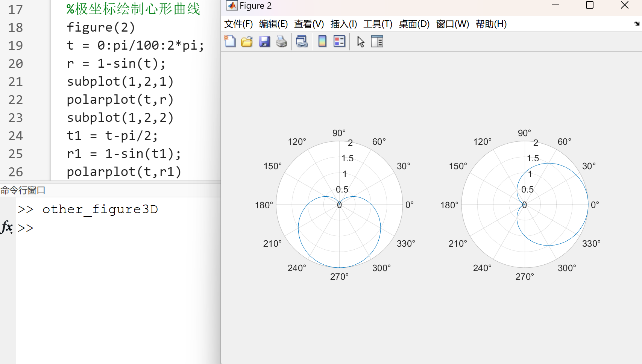This screenshot has height=364, width=642.
Task: Click the 1.5 radius tick on left plot
Action: coord(348,158)
